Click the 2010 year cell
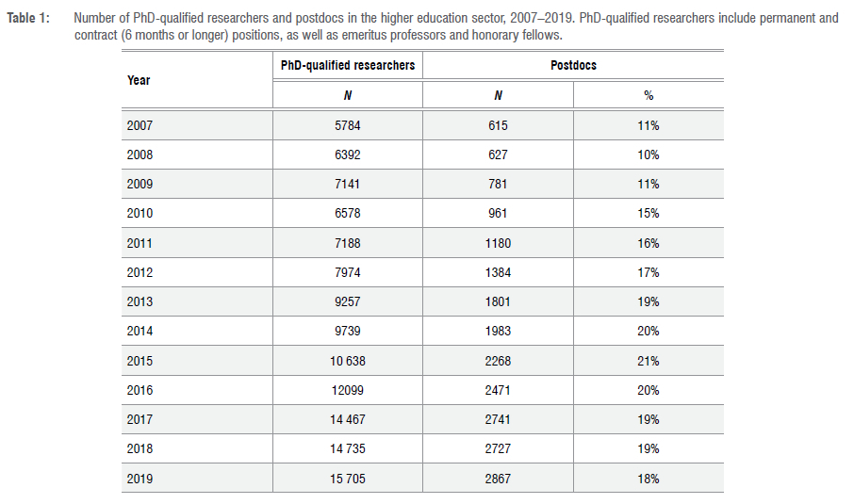854x504 pixels. (x=139, y=213)
